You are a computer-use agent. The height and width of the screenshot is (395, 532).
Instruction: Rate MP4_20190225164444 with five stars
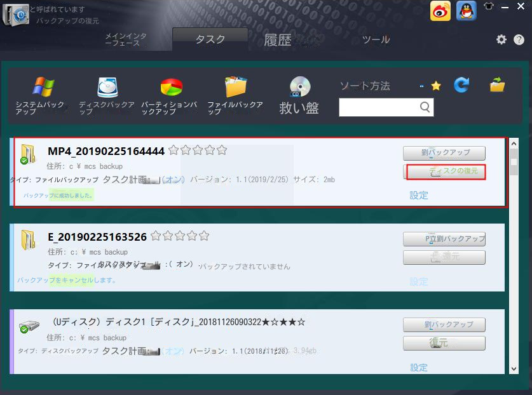[221, 151]
